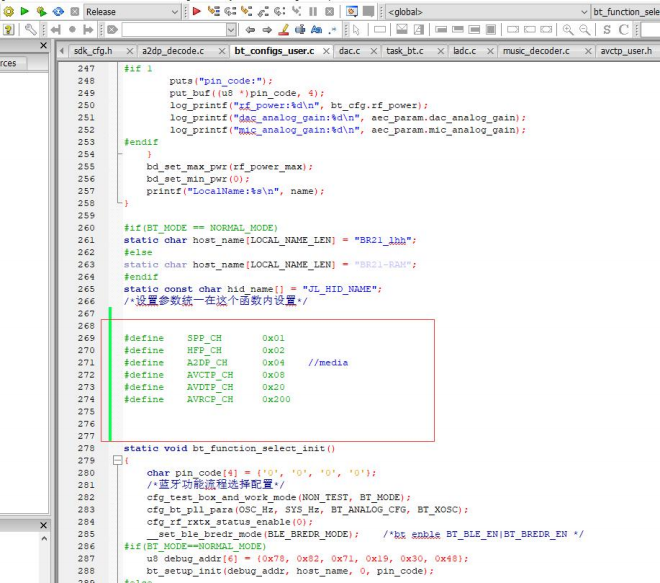
Task: Open the search field dropdown arrow
Action: 231,29
